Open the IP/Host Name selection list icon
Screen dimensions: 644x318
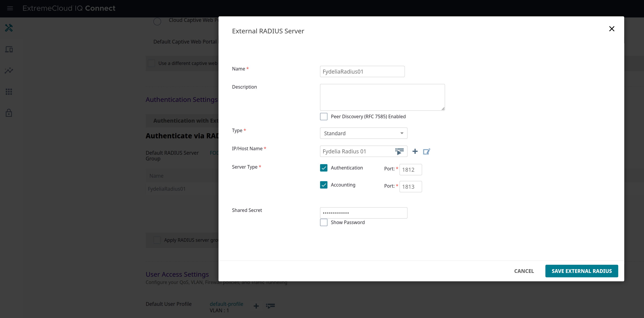399,151
